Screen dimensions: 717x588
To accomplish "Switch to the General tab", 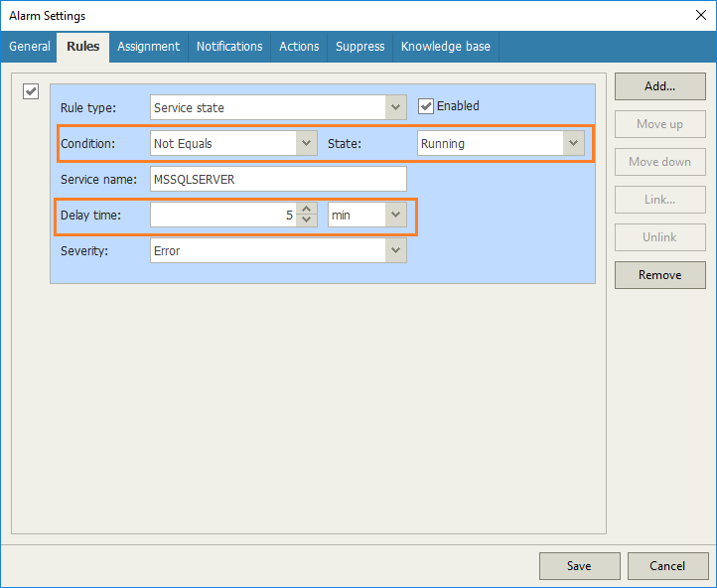I will point(29,47).
